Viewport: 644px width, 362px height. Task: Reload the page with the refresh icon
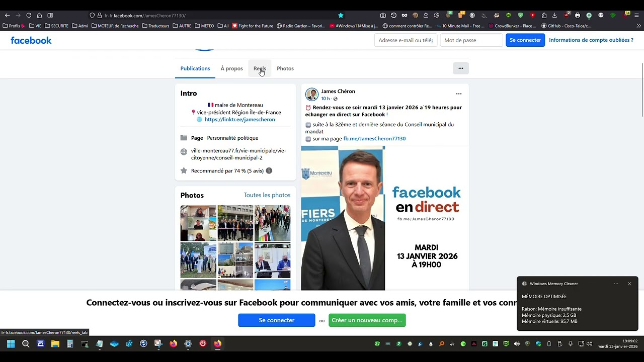click(29, 16)
